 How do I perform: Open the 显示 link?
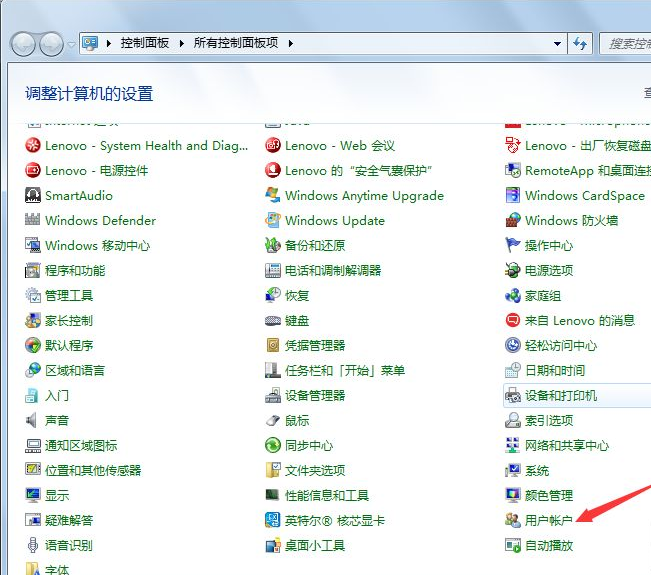[x=57, y=495]
